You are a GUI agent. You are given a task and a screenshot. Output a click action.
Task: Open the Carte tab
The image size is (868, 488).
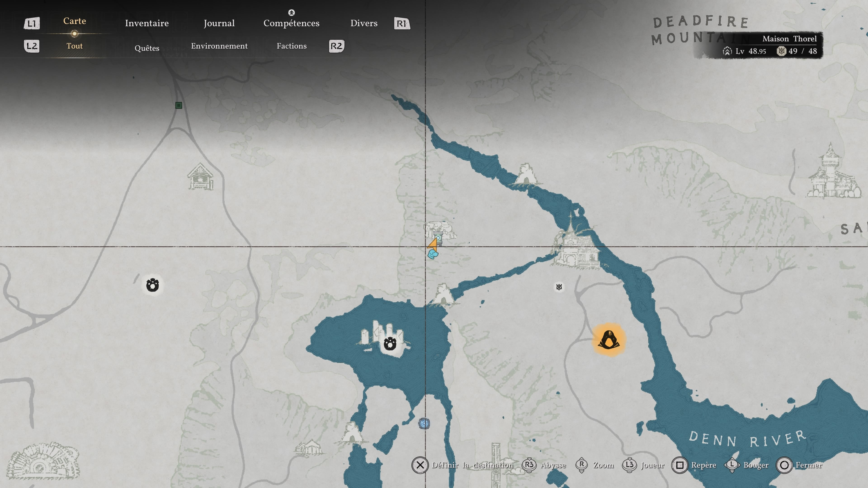pos(74,21)
